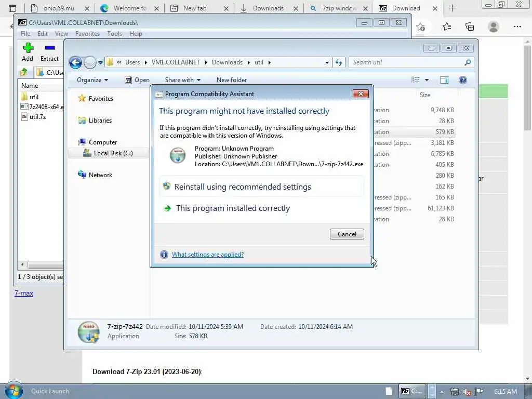
Task: Open the View menu in 7-Zip
Action: pyautogui.click(x=61, y=34)
